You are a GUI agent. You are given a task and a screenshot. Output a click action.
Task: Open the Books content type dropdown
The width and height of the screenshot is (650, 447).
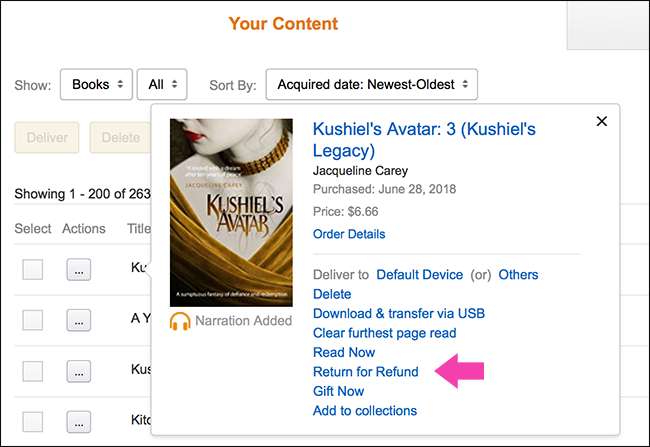[x=96, y=85]
